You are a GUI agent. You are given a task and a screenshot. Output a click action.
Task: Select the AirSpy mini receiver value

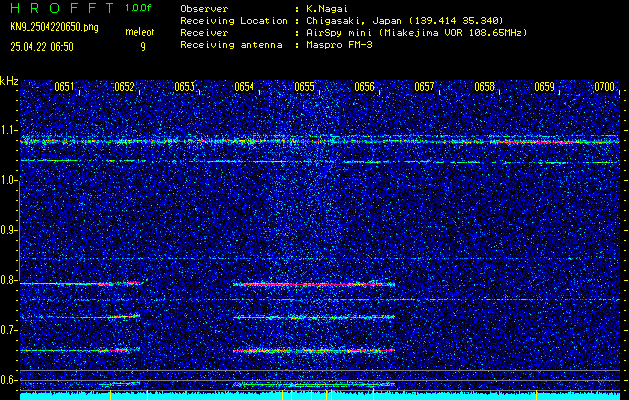coord(416,32)
